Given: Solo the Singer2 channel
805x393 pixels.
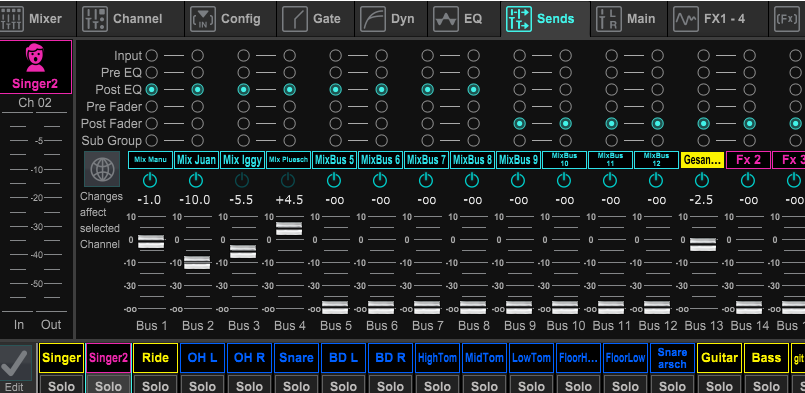Looking at the screenshot, I should (108, 385).
